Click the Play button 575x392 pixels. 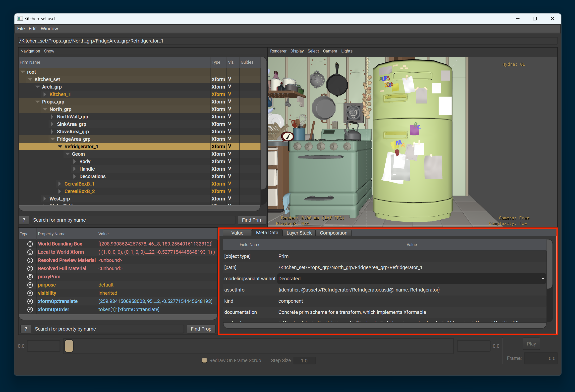[531, 344]
